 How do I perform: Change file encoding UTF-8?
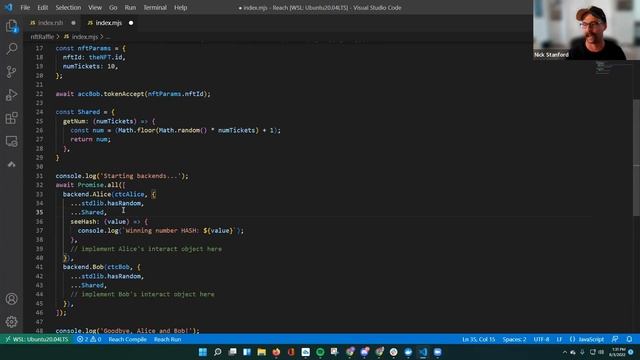coord(541,339)
